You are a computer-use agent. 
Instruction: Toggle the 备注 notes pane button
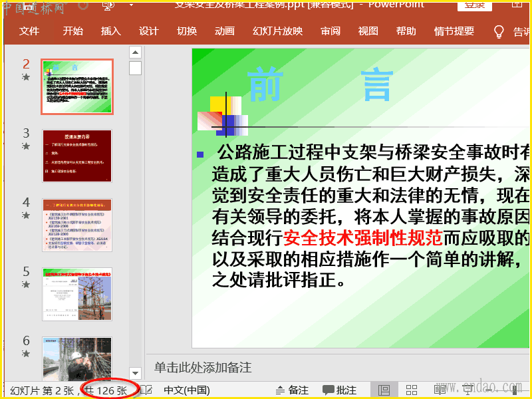pos(292,390)
